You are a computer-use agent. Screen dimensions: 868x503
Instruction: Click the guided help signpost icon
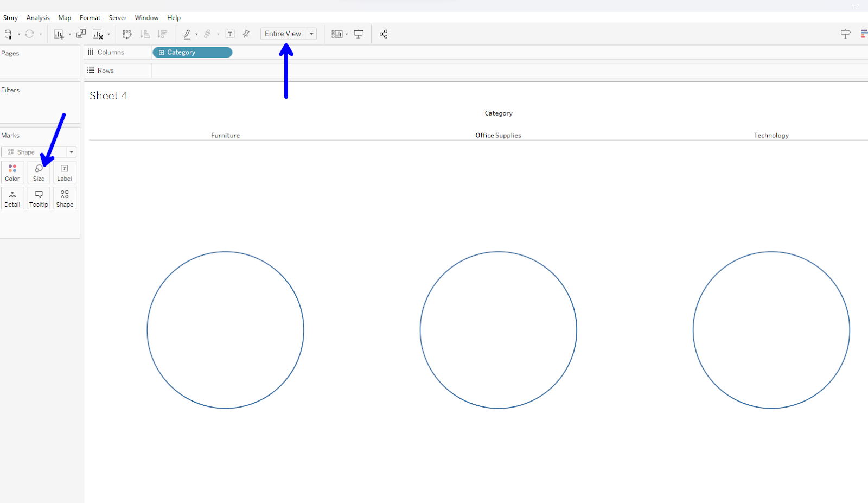click(x=845, y=34)
